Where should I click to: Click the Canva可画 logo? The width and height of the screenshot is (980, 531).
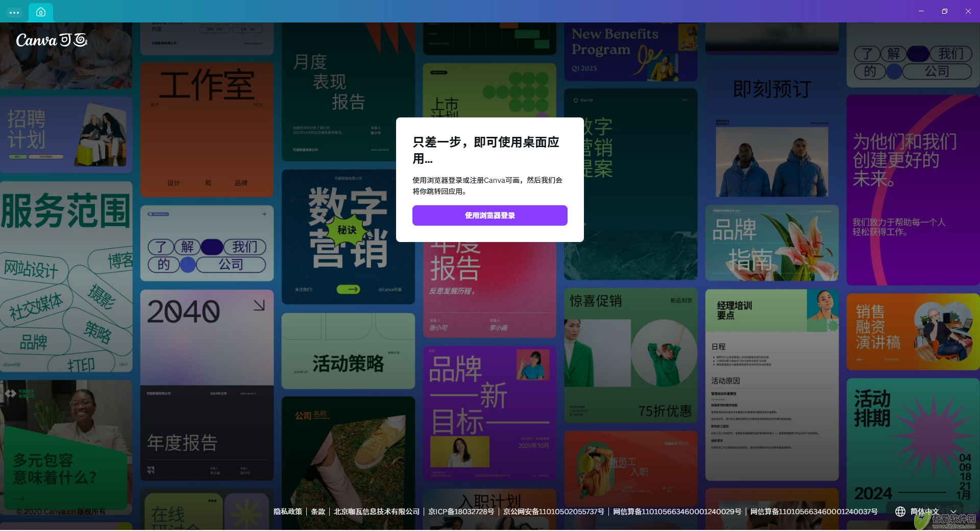pyautogui.click(x=52, y=40)
